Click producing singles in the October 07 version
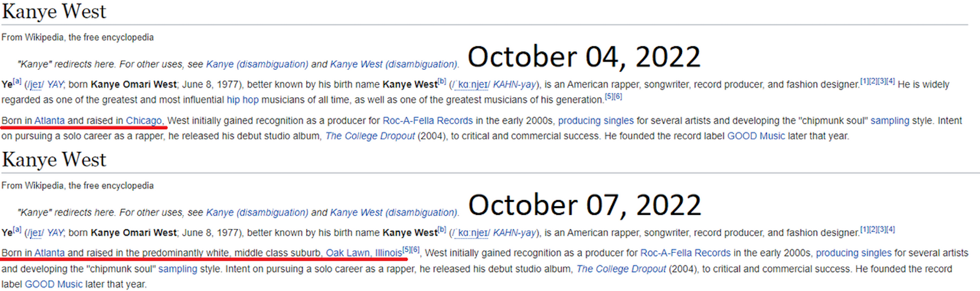The height and width of the screenshot is (291, 980). [x=853, y=253]
